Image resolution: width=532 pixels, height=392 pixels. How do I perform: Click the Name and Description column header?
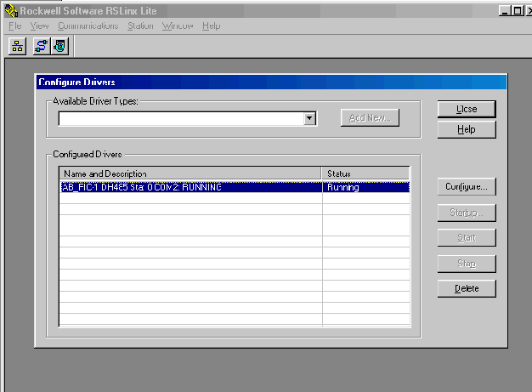click(x=190, y=173)
